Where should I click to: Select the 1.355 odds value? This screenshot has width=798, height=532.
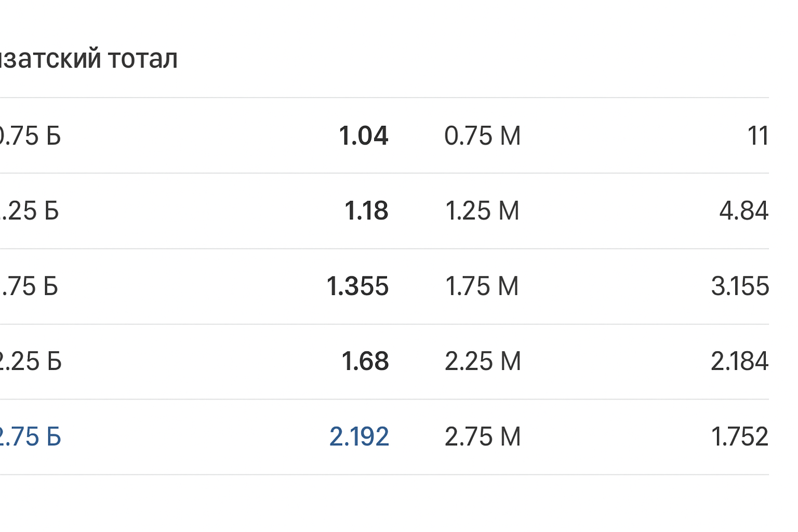(x=357, y=286)
